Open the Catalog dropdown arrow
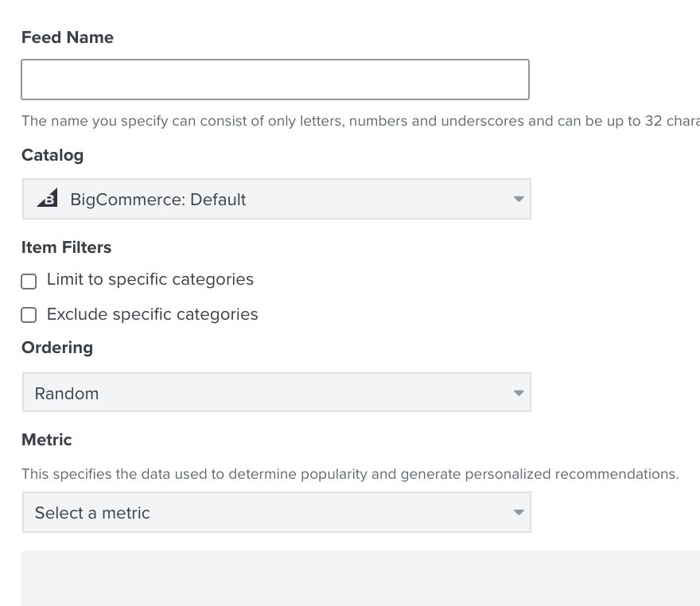 (x=519, y=199)
